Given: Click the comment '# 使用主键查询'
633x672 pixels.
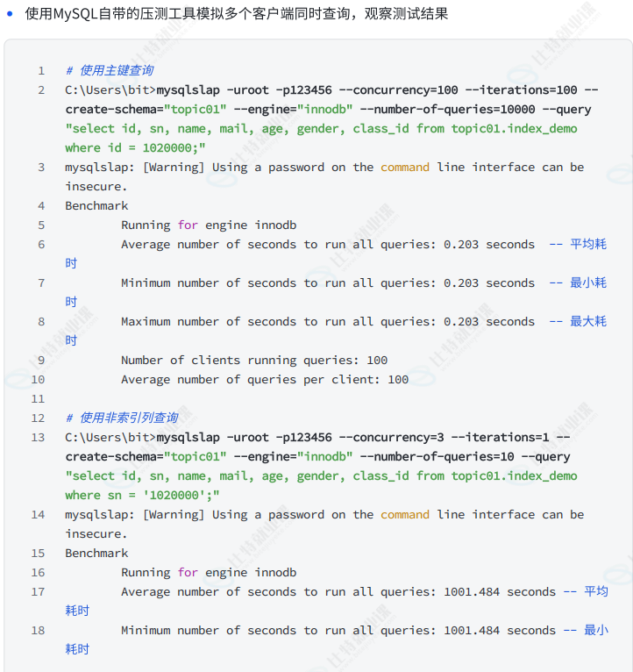Looking at the screenshot, I should [x=110, y=70].
